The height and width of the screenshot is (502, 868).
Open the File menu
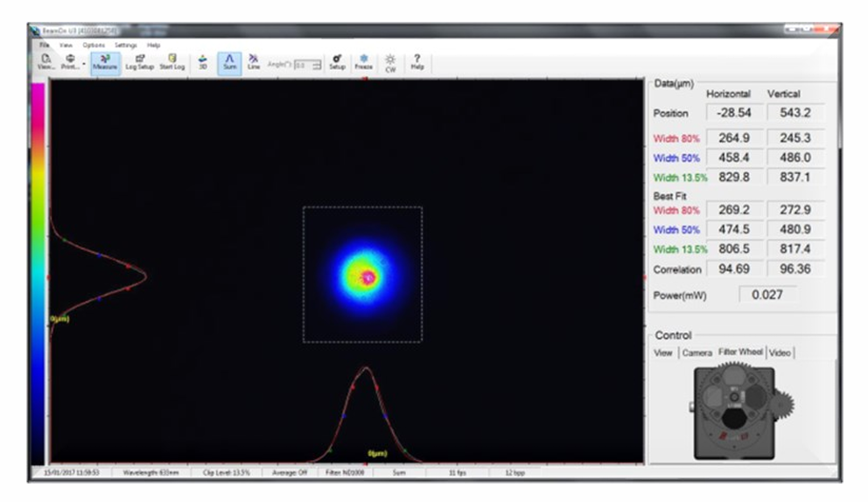tap(45, 45)
